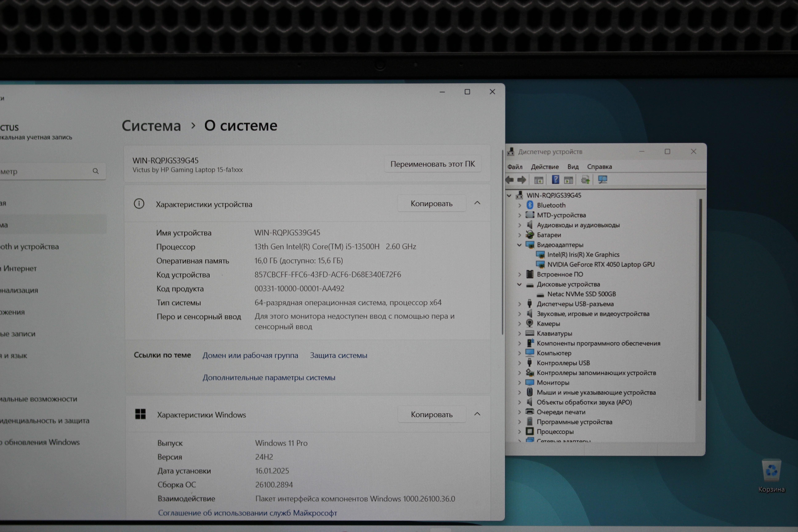This screenshot has width=798, height=532.
Task: Expand Компоненты программного обеспечения node
Action: pos(519,343)
